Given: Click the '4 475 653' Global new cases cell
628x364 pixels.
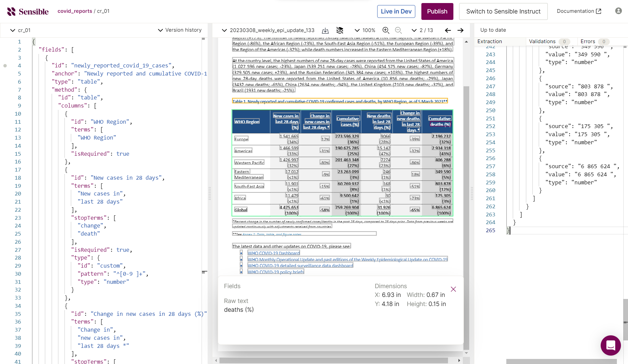Looking at the screenshot, I should [289, 207].
